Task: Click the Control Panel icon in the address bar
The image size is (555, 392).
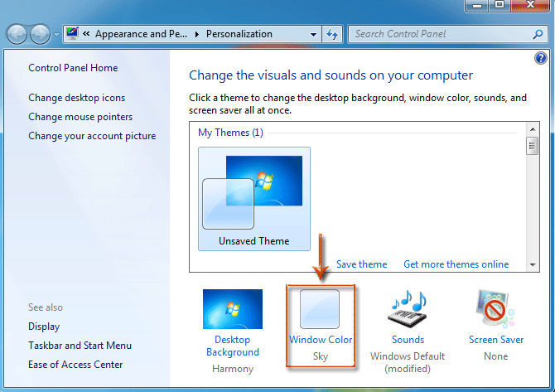Action: tap(72, 34)
